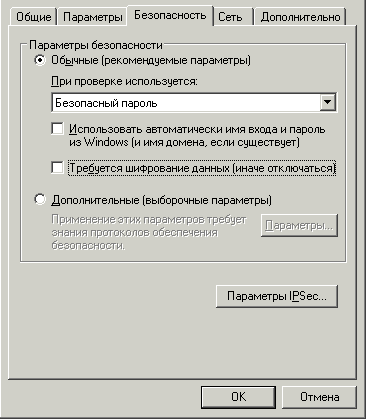This screenshot has height=419, width=366.
Task: Open the Дополнительно tab
Action: (301, 17)
